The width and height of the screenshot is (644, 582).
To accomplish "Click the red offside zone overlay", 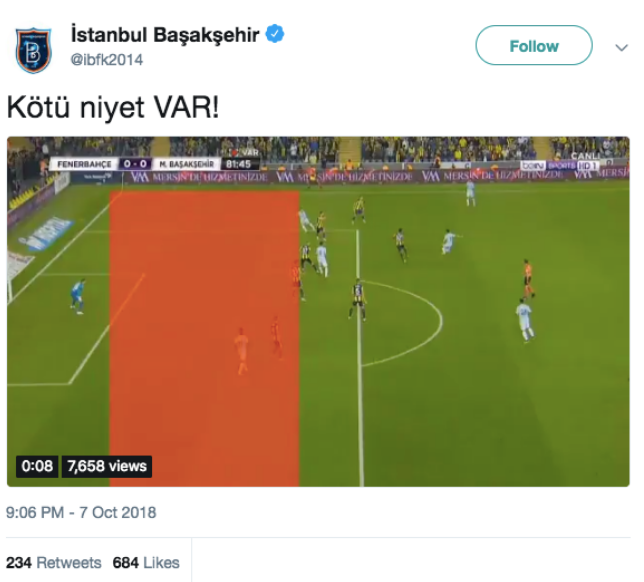I will point(204,338).
